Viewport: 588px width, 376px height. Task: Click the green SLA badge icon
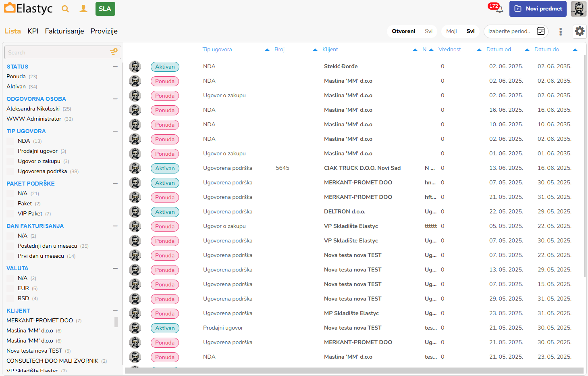105,9
